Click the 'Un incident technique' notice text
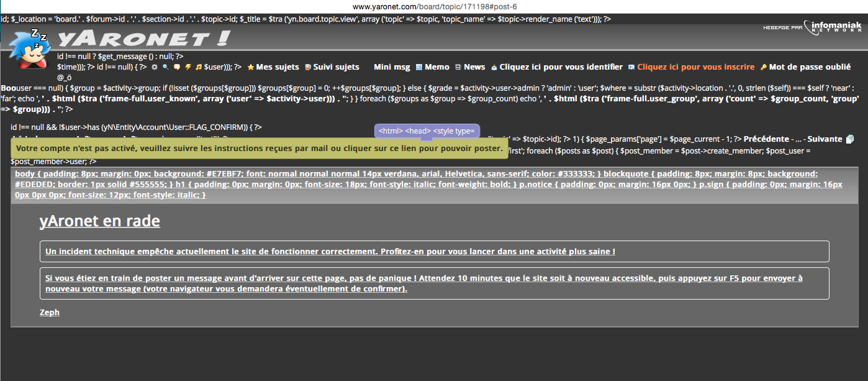This screenshot has width=868, height=381. (x=330, y=252)
